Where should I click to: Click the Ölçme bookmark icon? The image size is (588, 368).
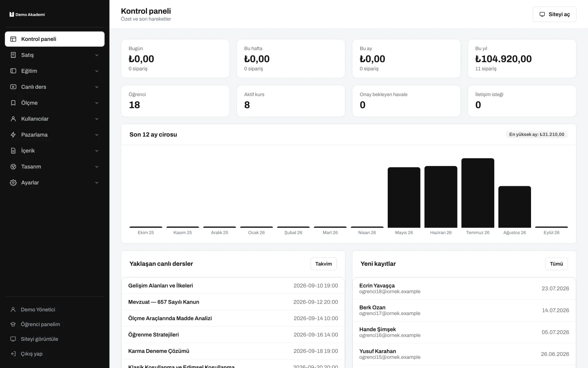tap(13, 103)
